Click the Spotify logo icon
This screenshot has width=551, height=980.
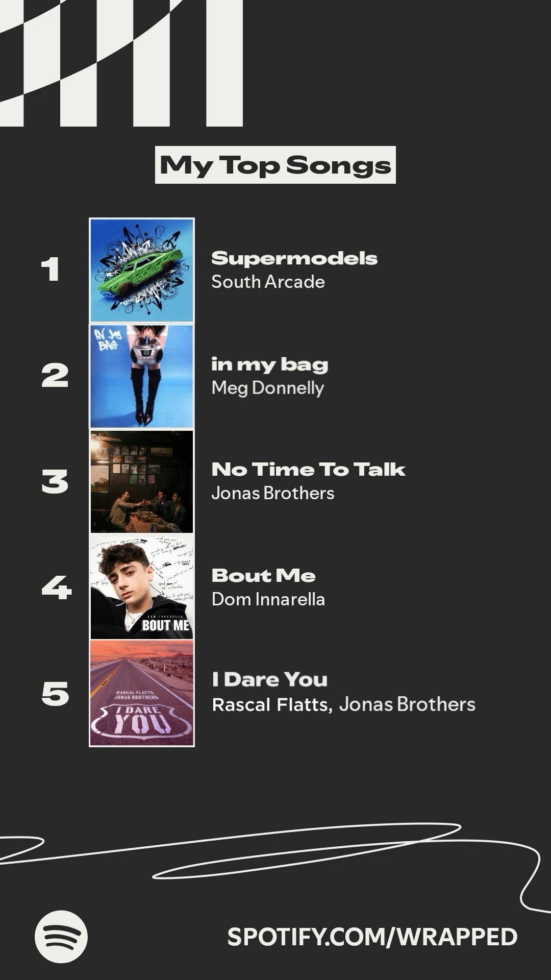point(61,937)
